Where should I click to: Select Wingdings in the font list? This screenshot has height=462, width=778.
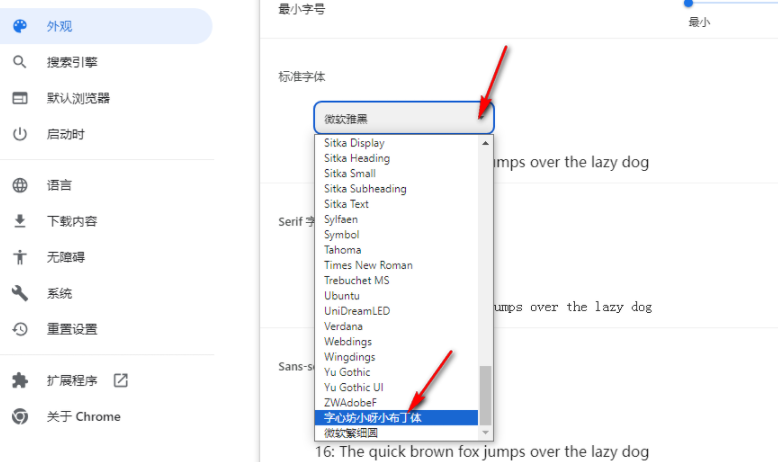tap(396, 357)
